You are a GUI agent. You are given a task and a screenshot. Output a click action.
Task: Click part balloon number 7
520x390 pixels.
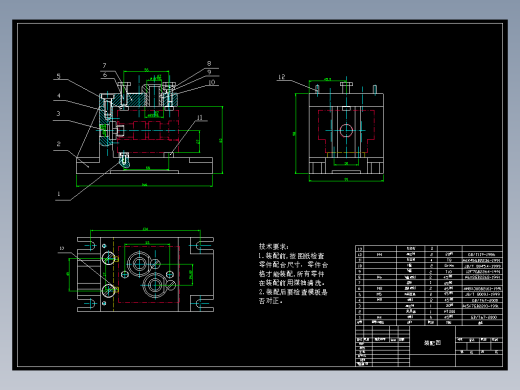tap(104, 66)
